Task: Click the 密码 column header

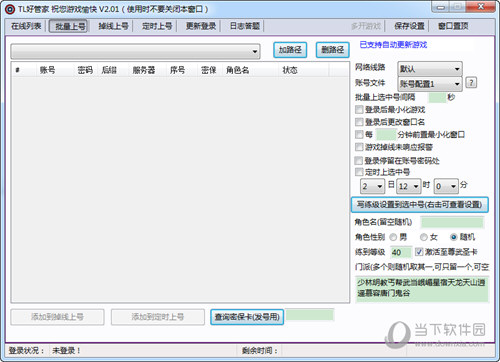Action: 85,70
